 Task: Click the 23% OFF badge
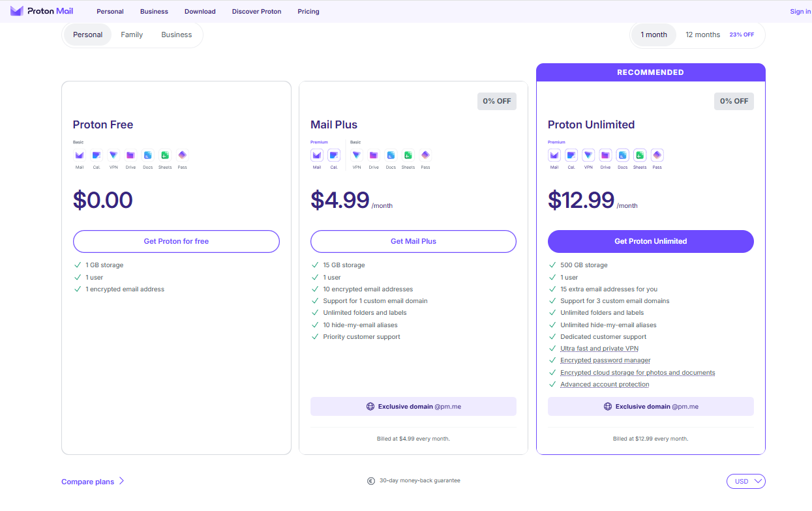(742, 35)
